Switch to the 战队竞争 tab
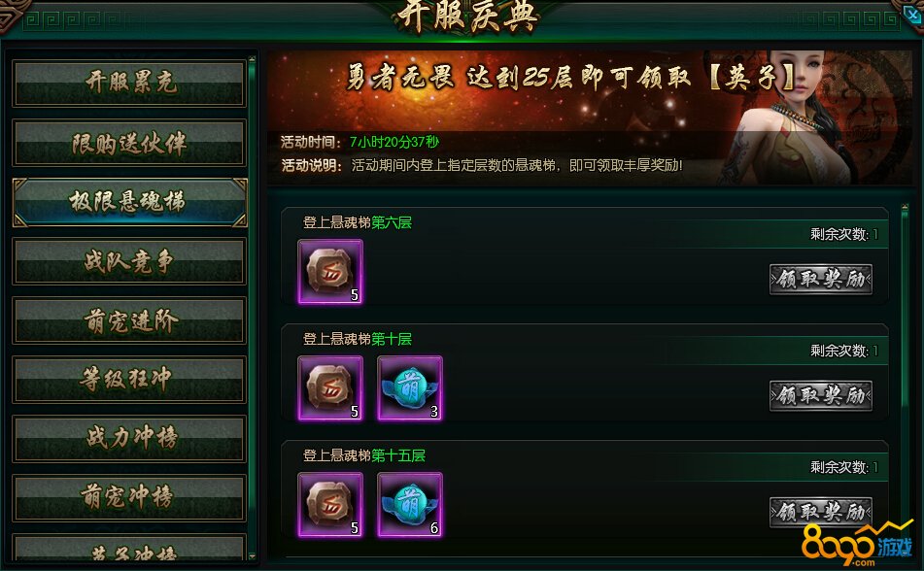Image resolution: width=924 pixels, height=571 pixels. [x=129, y=261]
